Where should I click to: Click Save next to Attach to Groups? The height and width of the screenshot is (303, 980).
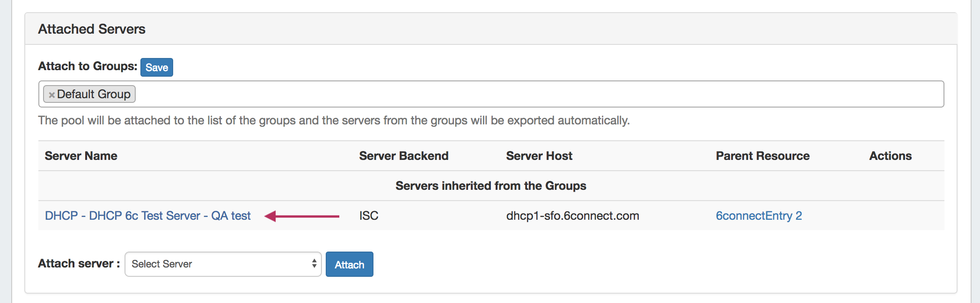pyautogui.click(x=156, y=67)
